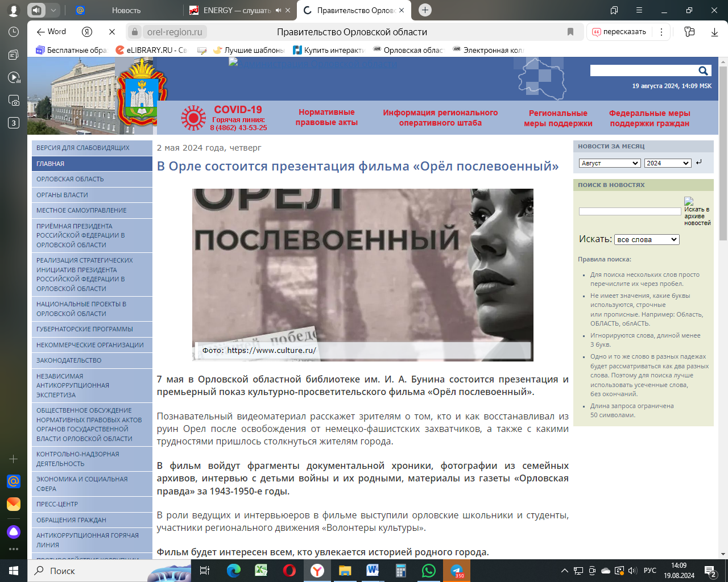Open browser downloads arrow icon
The height and width of the screenshot is (582, 728).
pyautogui.click(x=714, y=32)
